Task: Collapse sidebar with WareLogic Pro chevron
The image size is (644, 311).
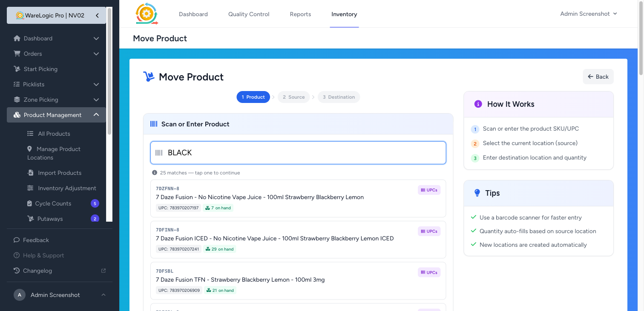Action: (97, 15)
